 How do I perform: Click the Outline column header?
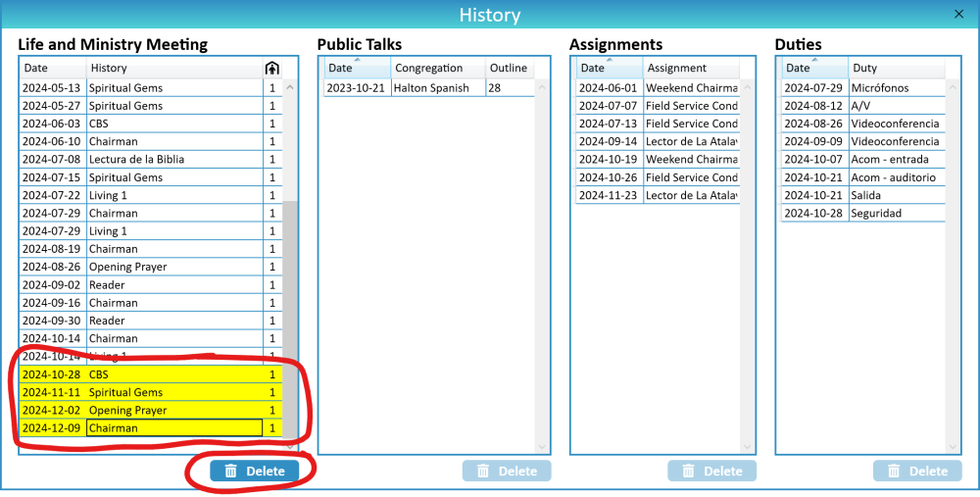point(510,68)
